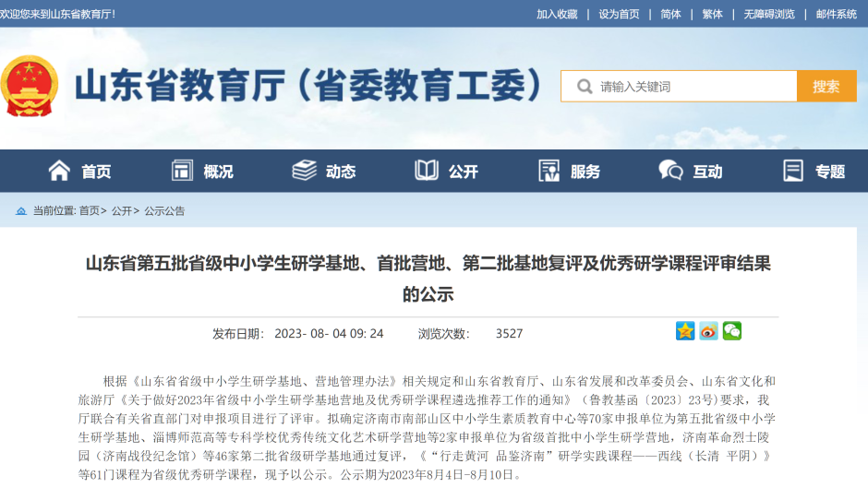
Task: Click the 设为首页 link
Action: pos(619,14)
